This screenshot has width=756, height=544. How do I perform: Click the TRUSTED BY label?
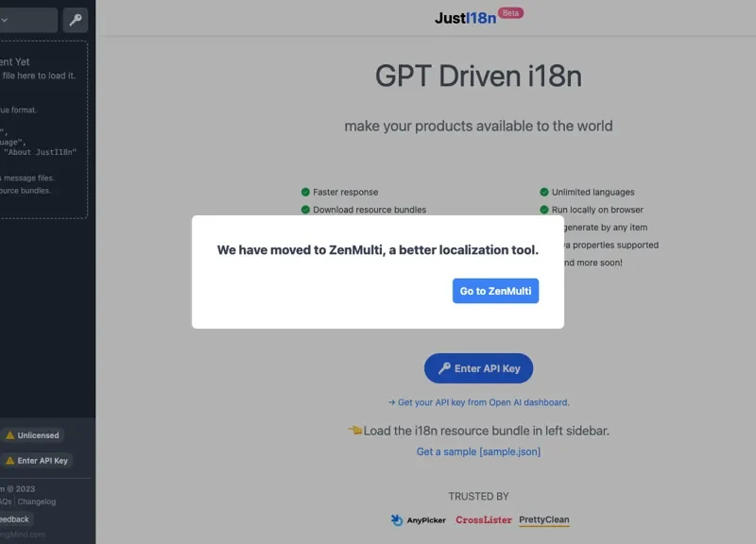coord(478,496)
